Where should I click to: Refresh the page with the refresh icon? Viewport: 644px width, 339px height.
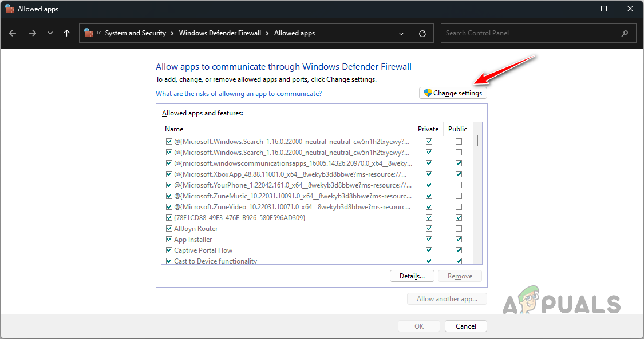[x=422, y=33]
